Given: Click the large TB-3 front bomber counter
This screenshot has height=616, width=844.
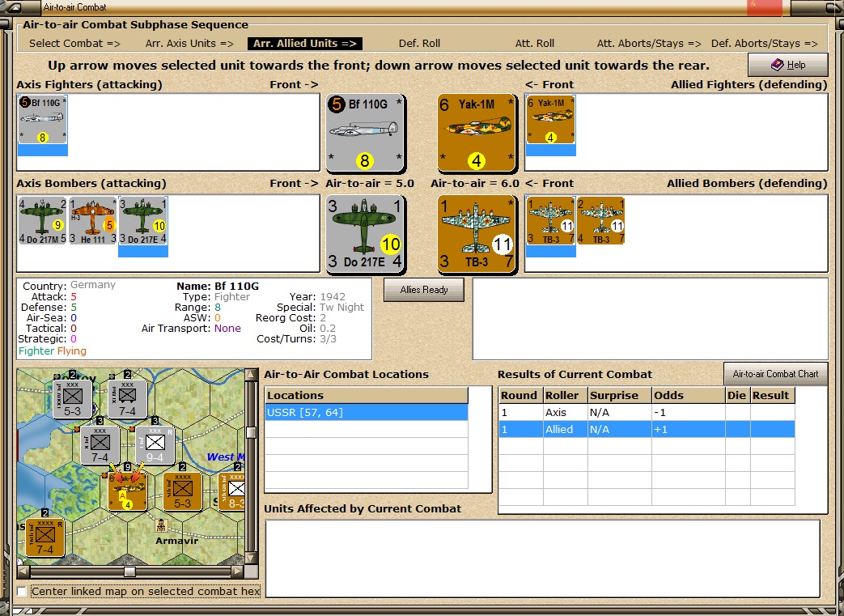Looking at the screenshot, I should coord(477,234).
